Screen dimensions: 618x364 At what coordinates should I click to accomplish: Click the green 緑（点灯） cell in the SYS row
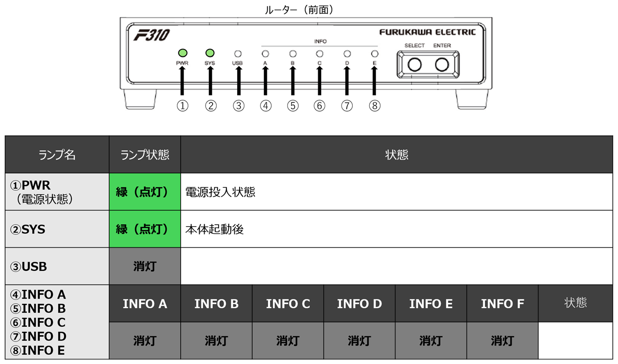tap(145, 229)
